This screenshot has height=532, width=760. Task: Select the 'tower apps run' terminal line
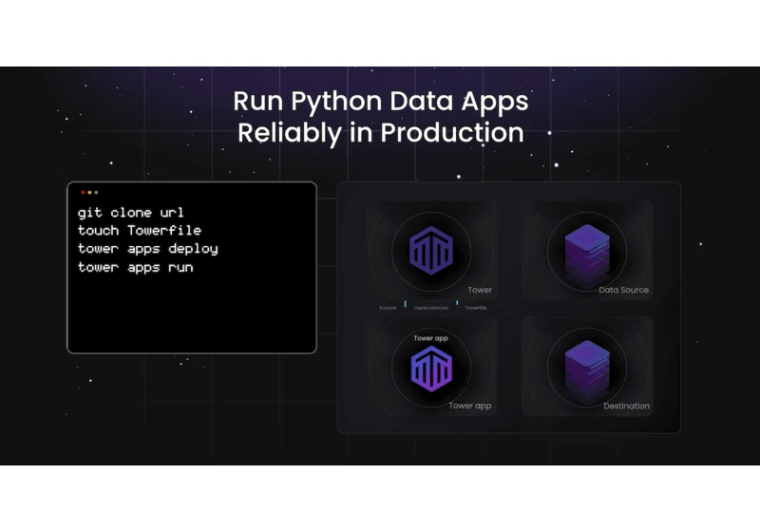point(136,268)
